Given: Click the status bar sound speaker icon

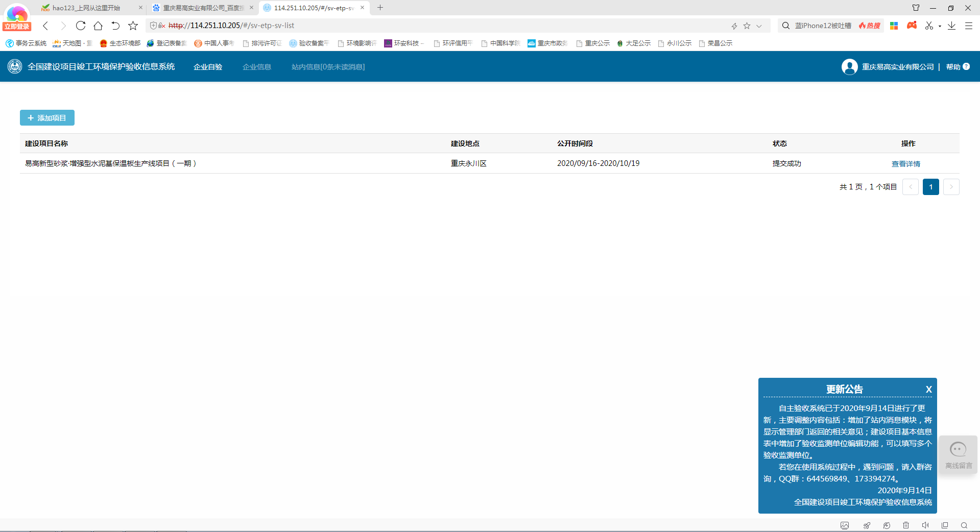Looking at the screenshot, I should tap(925, 525).
